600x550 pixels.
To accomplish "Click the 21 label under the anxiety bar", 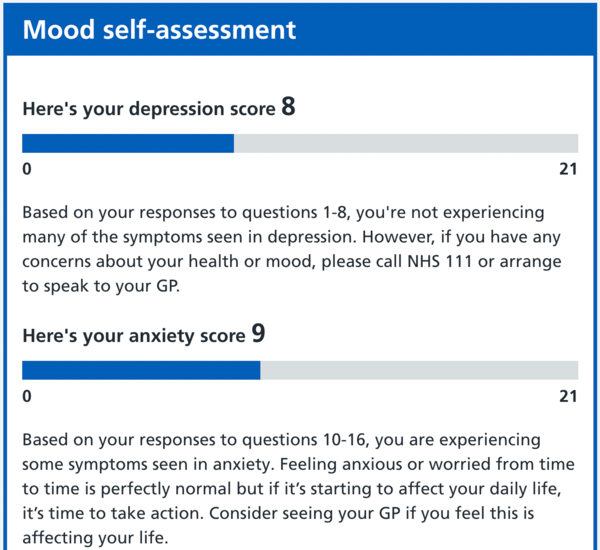I will click(x=568, y=396).
